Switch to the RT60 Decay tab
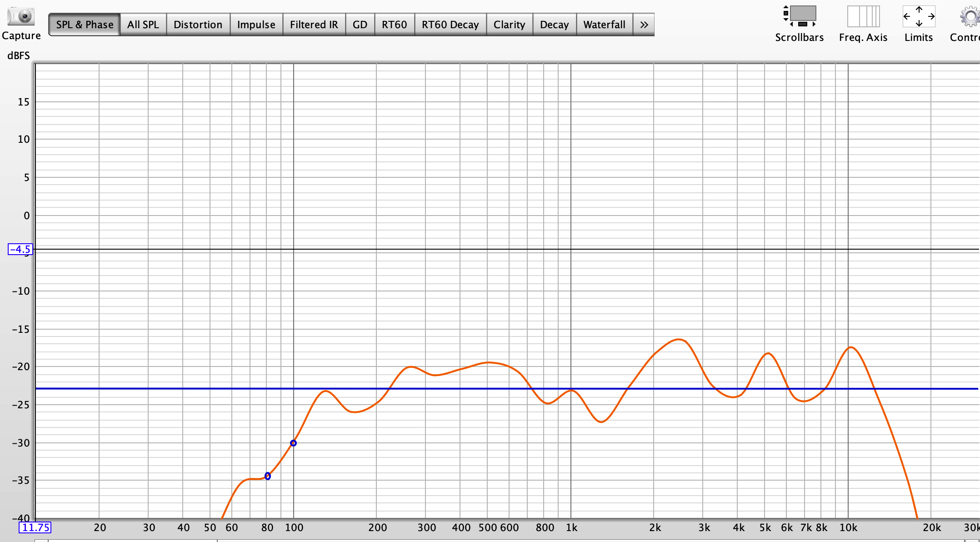The image size is (980, 542). tap(450, 25)
